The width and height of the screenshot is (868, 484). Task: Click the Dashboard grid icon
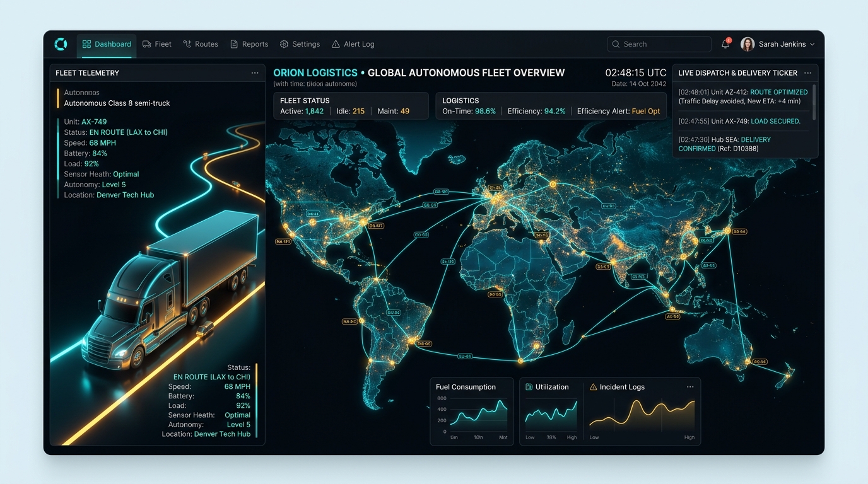point(86,44)
